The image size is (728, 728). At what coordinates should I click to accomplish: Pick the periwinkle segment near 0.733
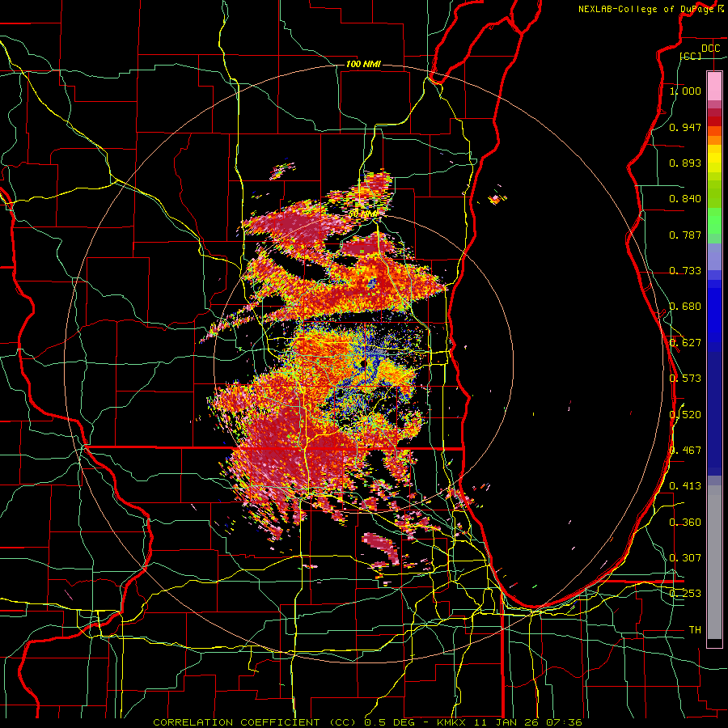[714, 256]
